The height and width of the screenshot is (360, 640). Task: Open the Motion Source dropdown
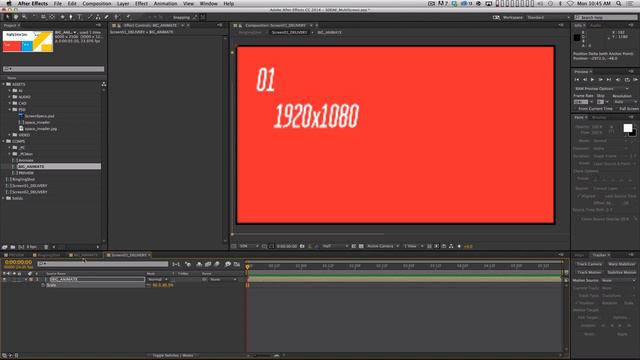pyautogui.click(x=619, y=280)
